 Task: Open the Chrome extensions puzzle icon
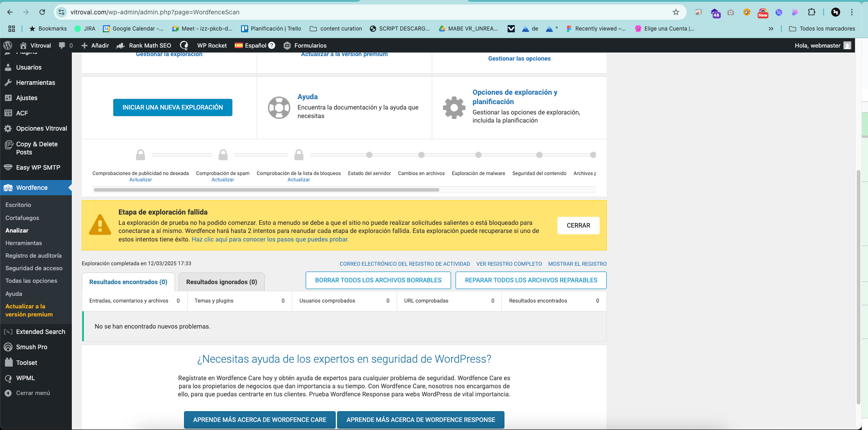pyautogui.click(x=811, y=12)
